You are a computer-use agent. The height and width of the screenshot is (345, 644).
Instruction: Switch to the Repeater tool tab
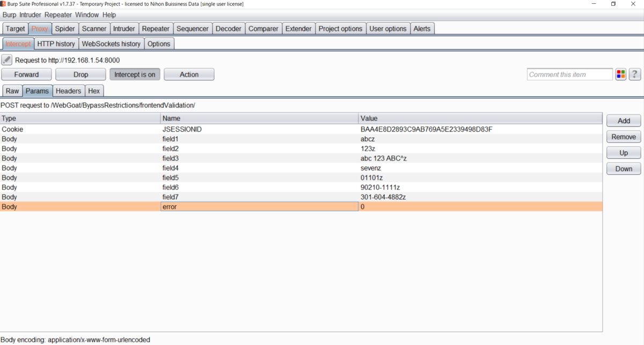156,28
